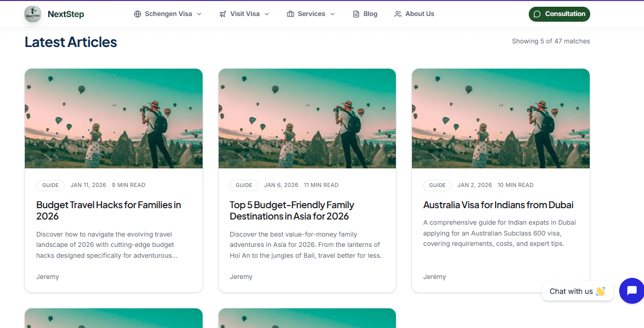The width and height of the screenshot is (644, 328).
Task: Expand the Visit Visa dropdown chevron
Action: 267,14
